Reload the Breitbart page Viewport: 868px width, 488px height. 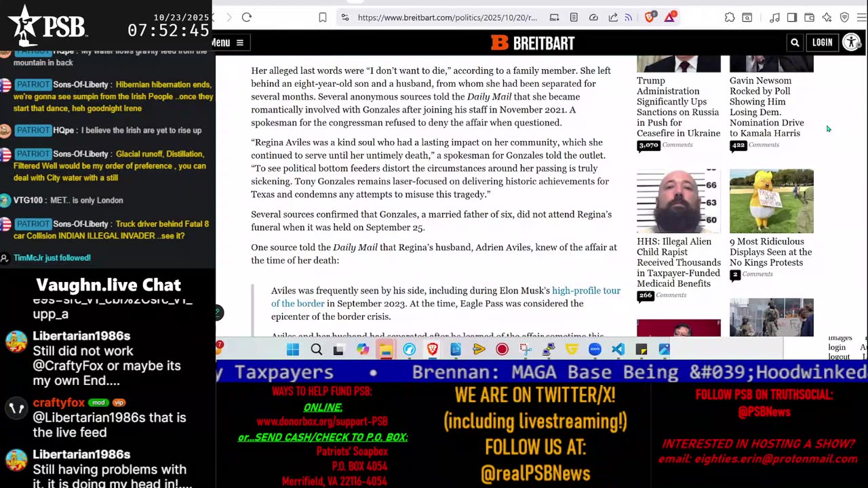coord(247,17)
